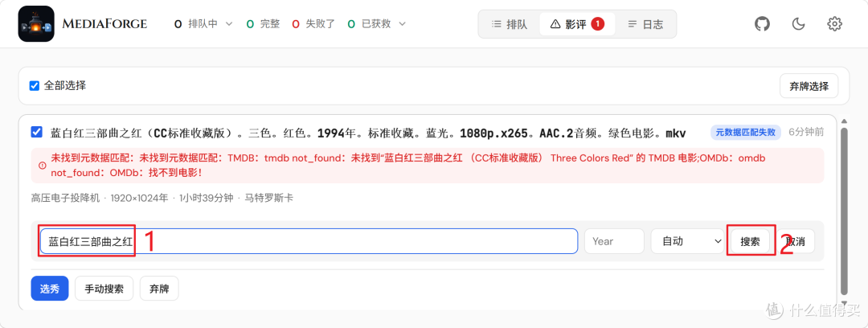Screen dimensions: 868x328
Task: Click the 取消 button
Action: (x=795, y=241)
